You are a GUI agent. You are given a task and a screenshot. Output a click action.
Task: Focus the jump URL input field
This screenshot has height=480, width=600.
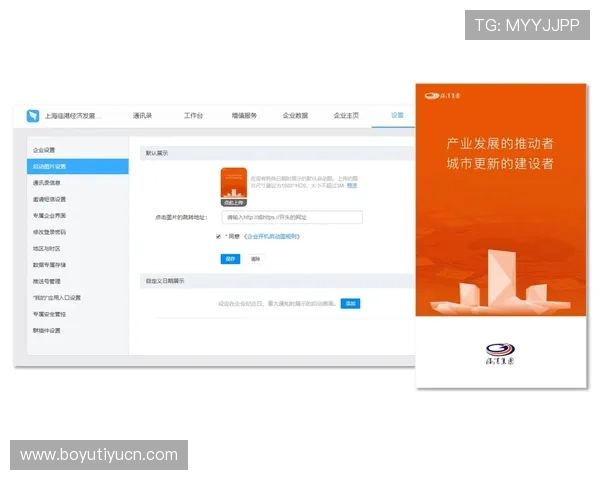coord(292,217)
